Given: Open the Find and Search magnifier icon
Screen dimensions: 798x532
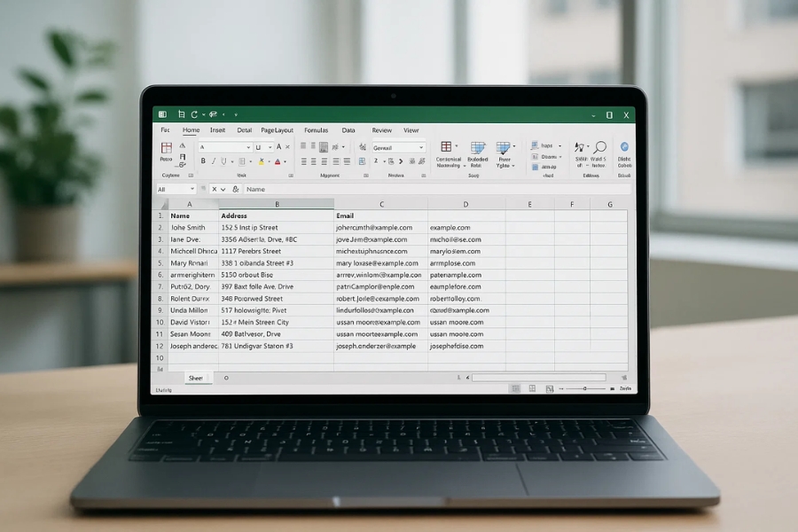Looking at the screenshot, I should (x=600, y=148).
